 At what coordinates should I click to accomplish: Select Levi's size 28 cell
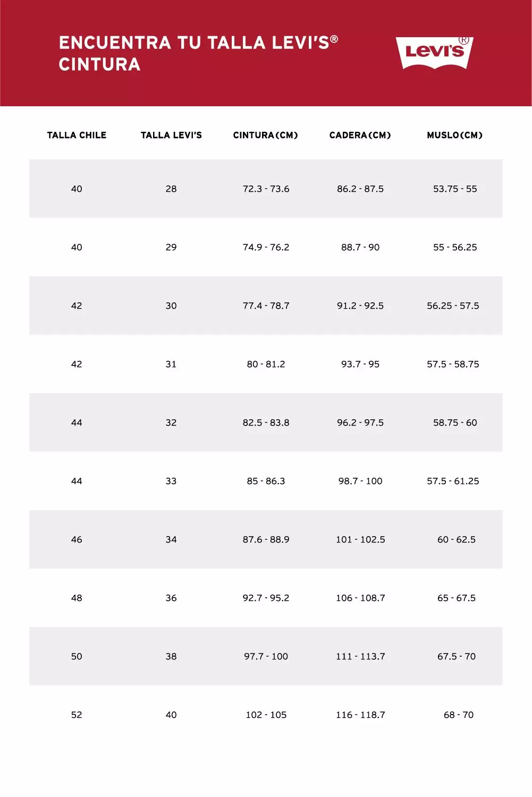pyautogui.click(x=171, y=189)
